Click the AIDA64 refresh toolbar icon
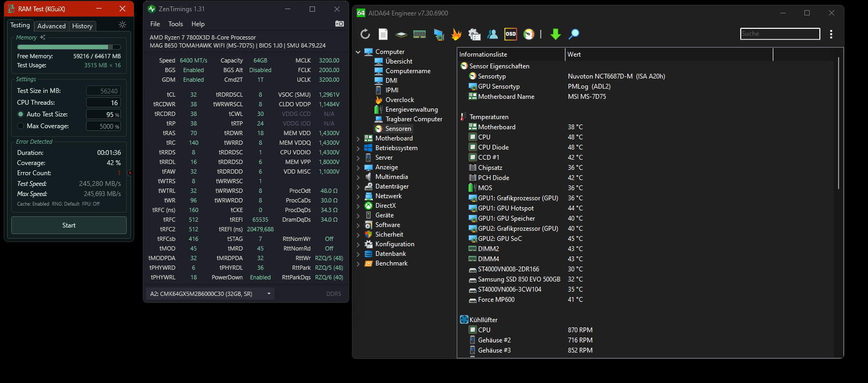Viewport: 868px width, 383px height. (x=365, y=34)
